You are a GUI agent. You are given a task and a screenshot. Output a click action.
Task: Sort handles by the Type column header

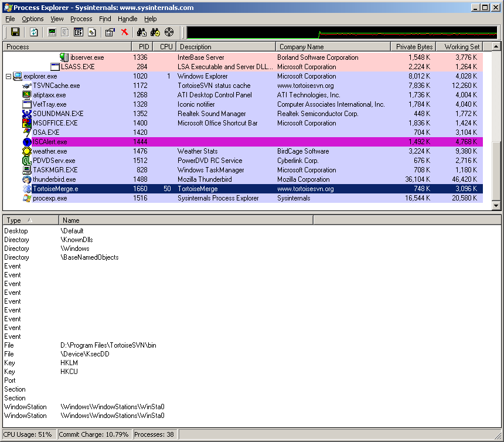click(31, 220)
